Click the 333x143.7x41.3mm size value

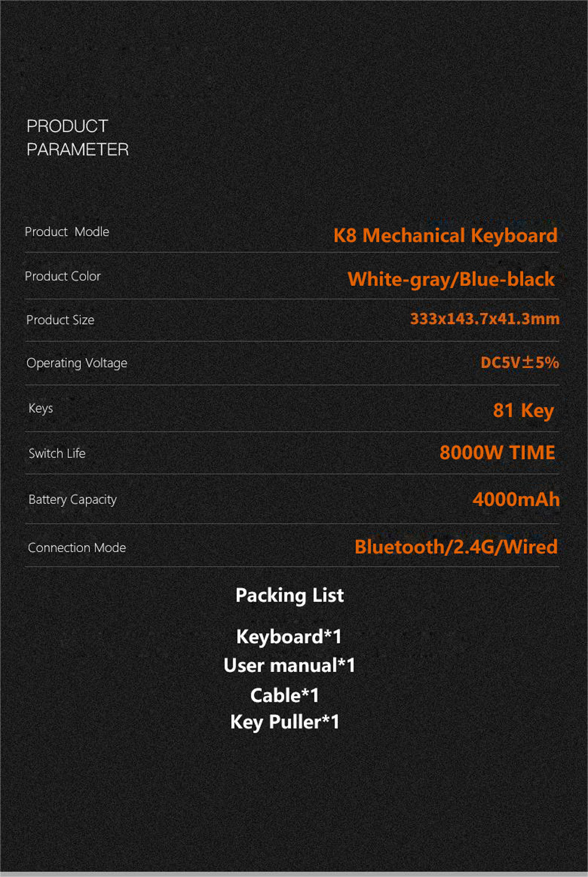(484, 319)
